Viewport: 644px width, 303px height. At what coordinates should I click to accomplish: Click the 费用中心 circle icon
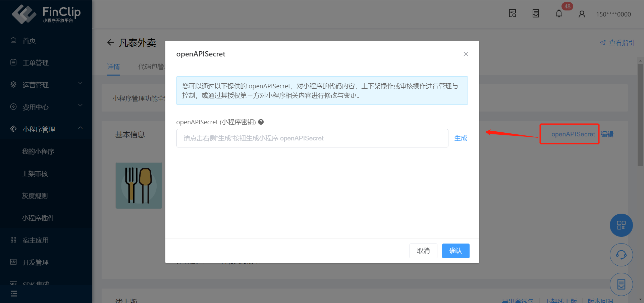(13, 107)
